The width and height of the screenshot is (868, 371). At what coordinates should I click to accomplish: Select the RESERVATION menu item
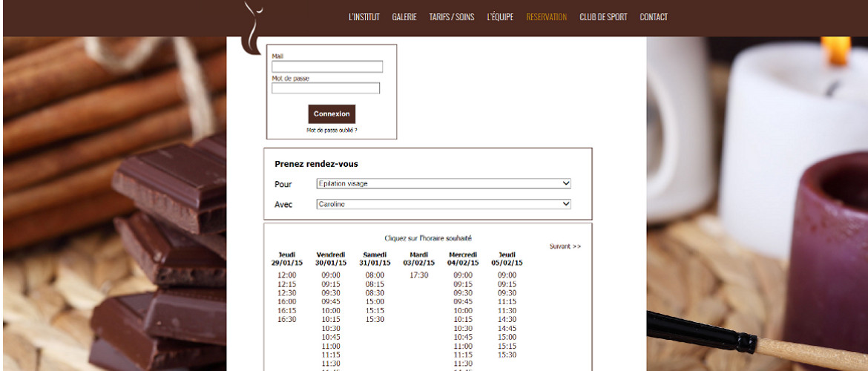point(546,17)
